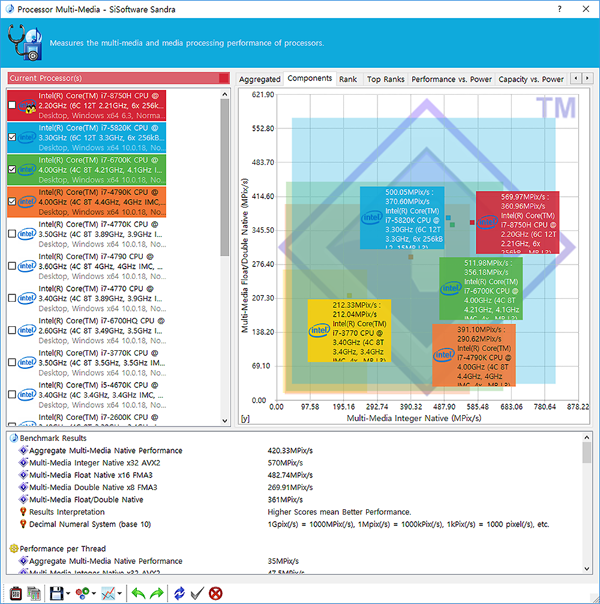Click the Results Interpretation lightbulb icon
The image size is (600, 604).
pyautogui.click(x=23, y=512)
